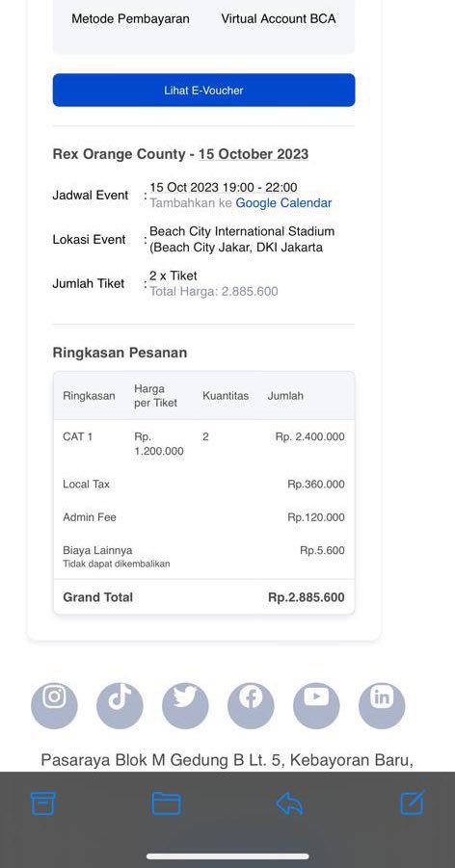Open the LinkedIn social icon
Image resolution: width=455 pixels, height=868 pixels.
382,705
